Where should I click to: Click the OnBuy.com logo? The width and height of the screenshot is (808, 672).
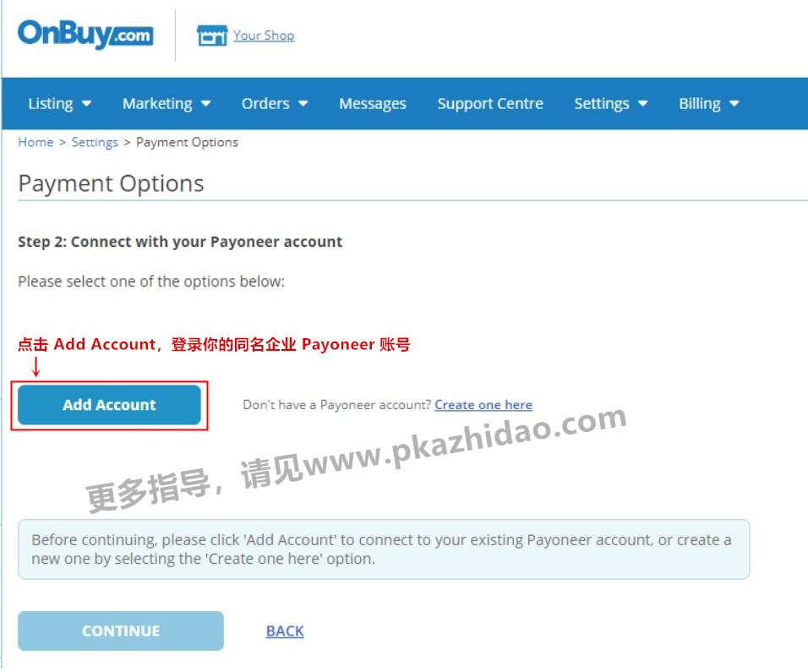coord(85,34)
